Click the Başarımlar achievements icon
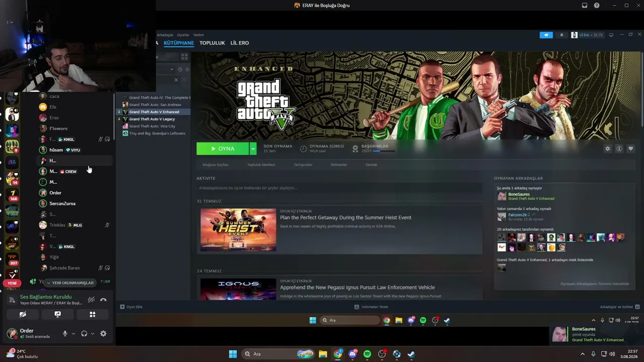This screenshot has height=362, width=644. tap(355, 148)
